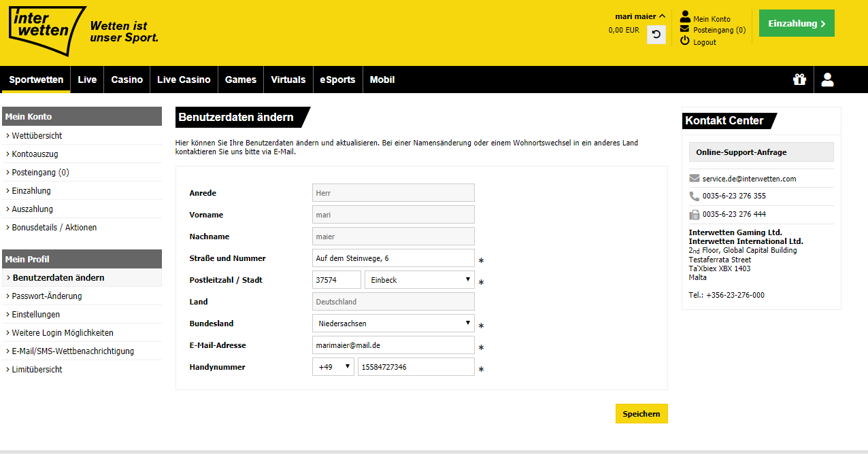Click the Logout link
The width and height of the screenshot is (868, 454).
point(705,42)
